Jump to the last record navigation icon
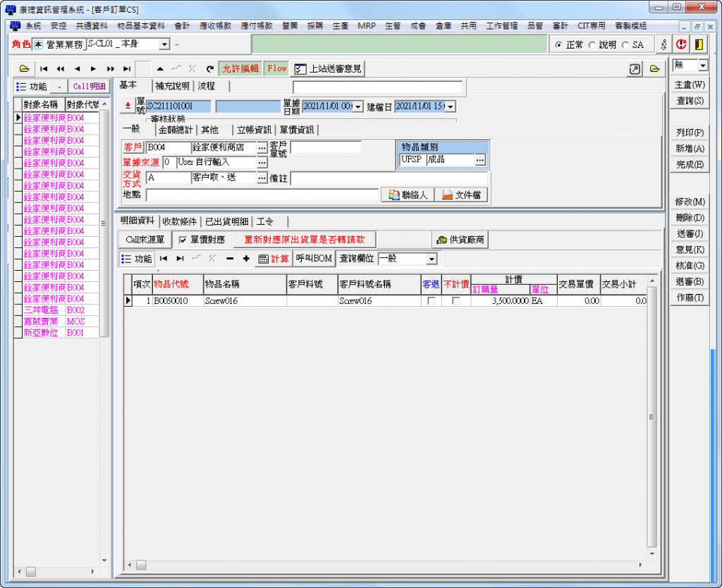The width and height of the screenshot is (722, 588). (x=127, y=68)
